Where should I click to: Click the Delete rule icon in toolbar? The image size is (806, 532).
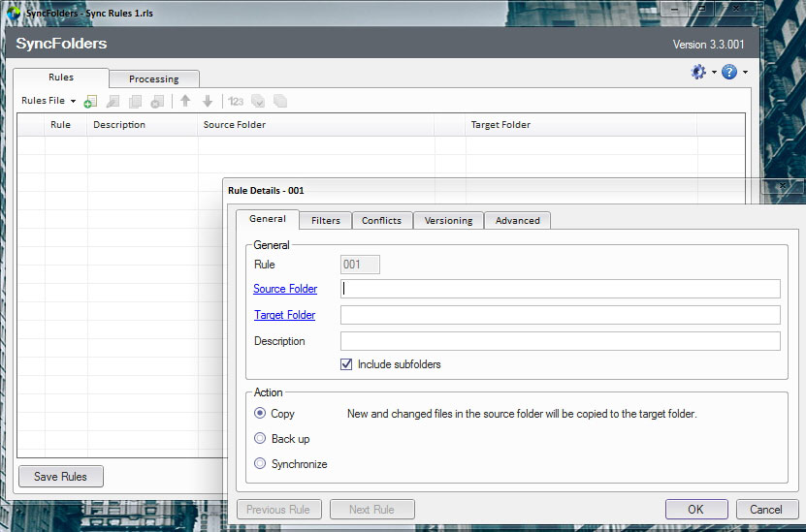pyautogui.click(x=157, y=101)
